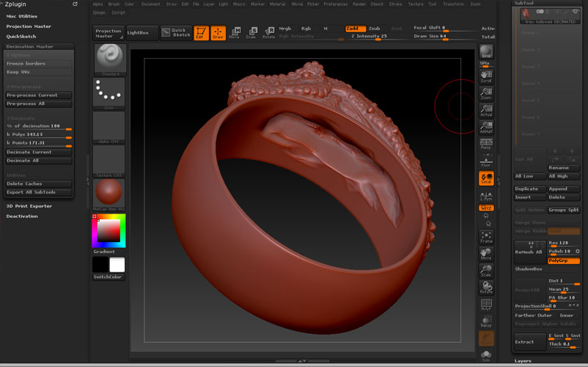Collapse Decimation Master section
This screenshot has height=367, width=588.
coord(29,46)
